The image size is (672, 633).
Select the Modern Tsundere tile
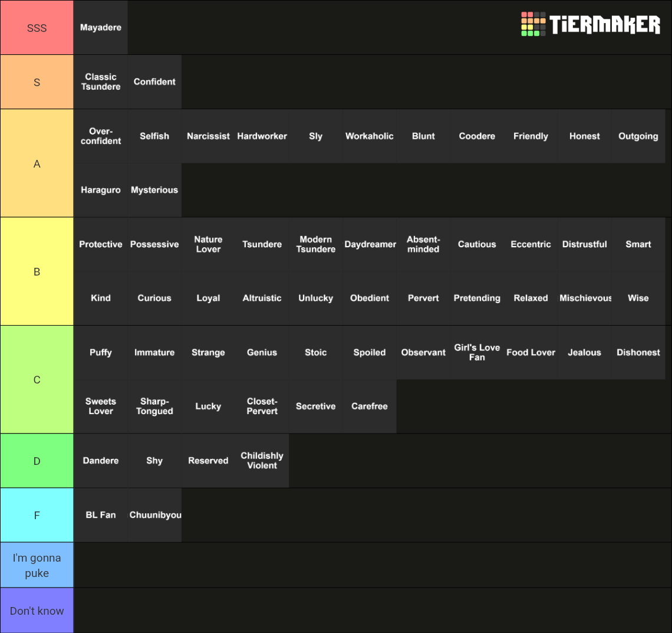coord(316,244)
